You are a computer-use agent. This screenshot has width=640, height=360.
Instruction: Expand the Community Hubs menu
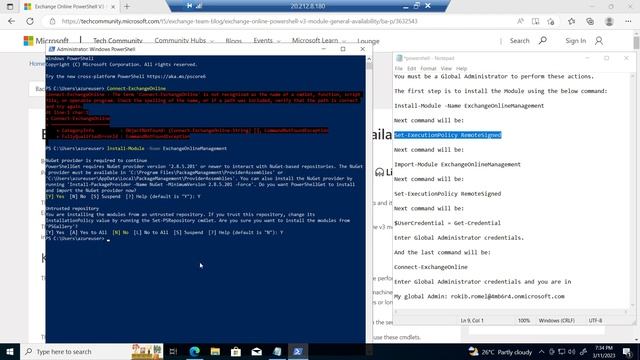184,41
